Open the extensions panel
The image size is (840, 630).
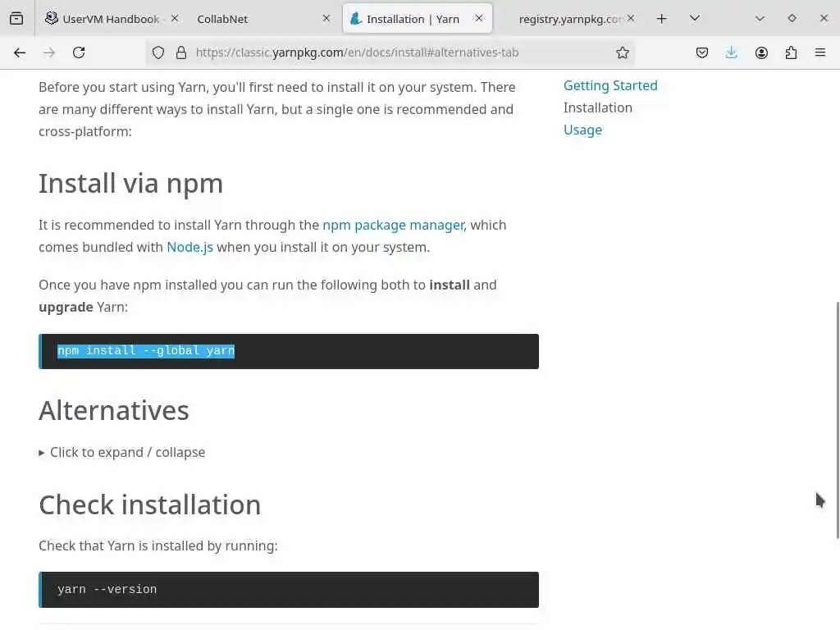(x=791, y=52)
